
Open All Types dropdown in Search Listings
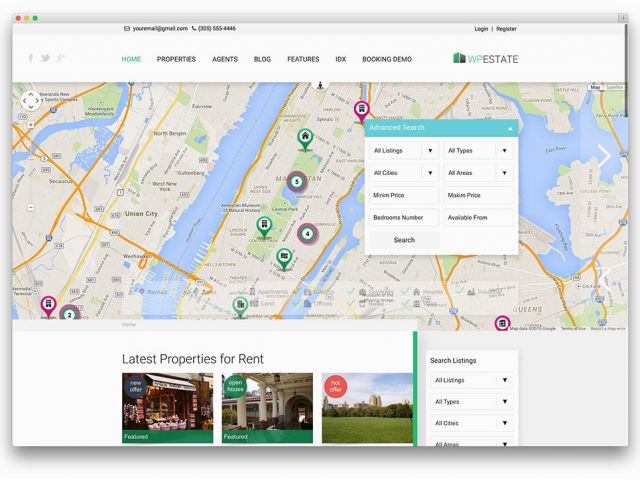point(472,402)
